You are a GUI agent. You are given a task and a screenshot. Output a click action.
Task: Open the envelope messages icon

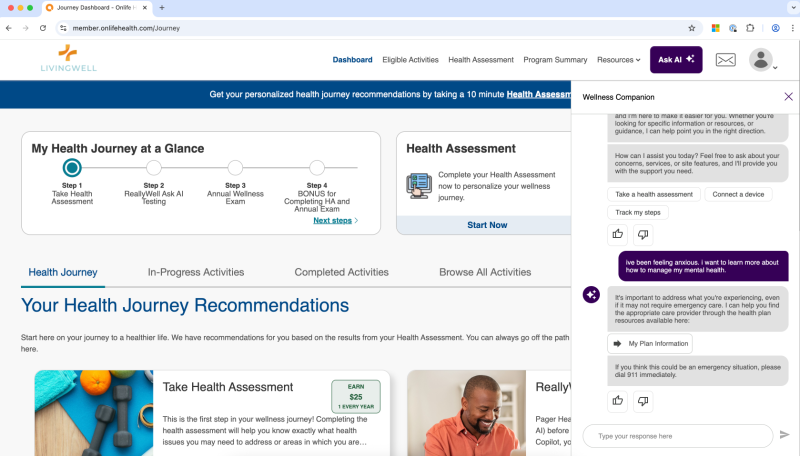pyautogui.click(x=725, y=60)
